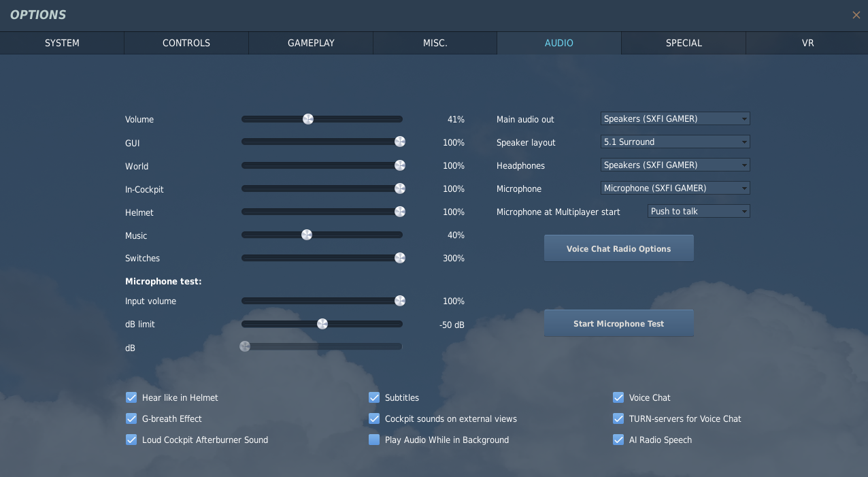Screen dimensions: 868x477
Task: Click the -50 dB limit value
Action: click(452, 325)
